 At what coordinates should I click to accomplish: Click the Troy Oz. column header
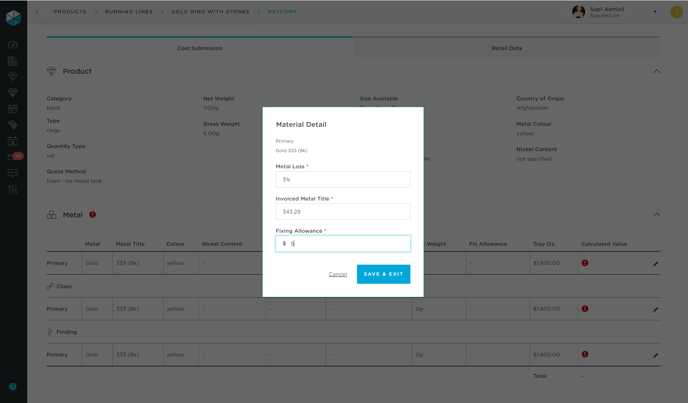click(x=545, y=244)
